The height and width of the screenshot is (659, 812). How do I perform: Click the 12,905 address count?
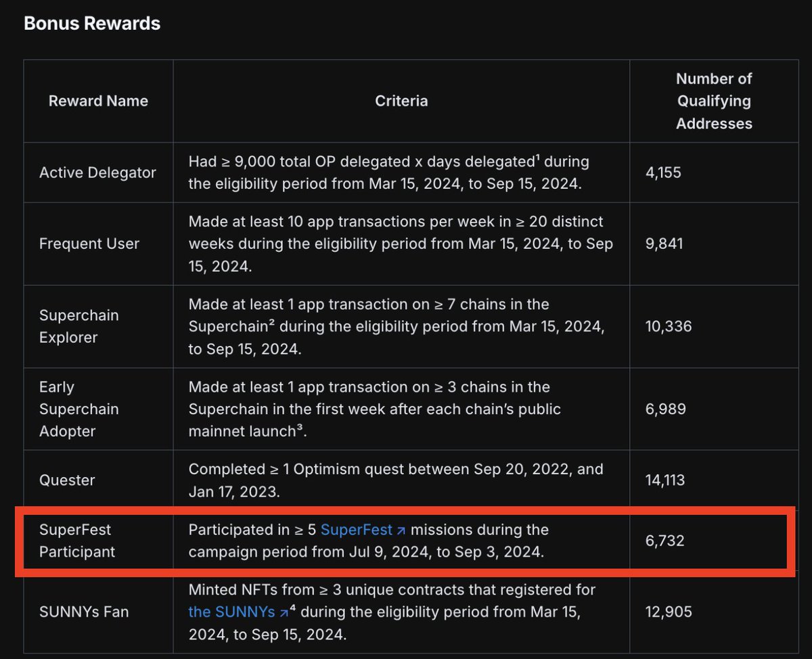pyautogui.click(x=669, y=612)
